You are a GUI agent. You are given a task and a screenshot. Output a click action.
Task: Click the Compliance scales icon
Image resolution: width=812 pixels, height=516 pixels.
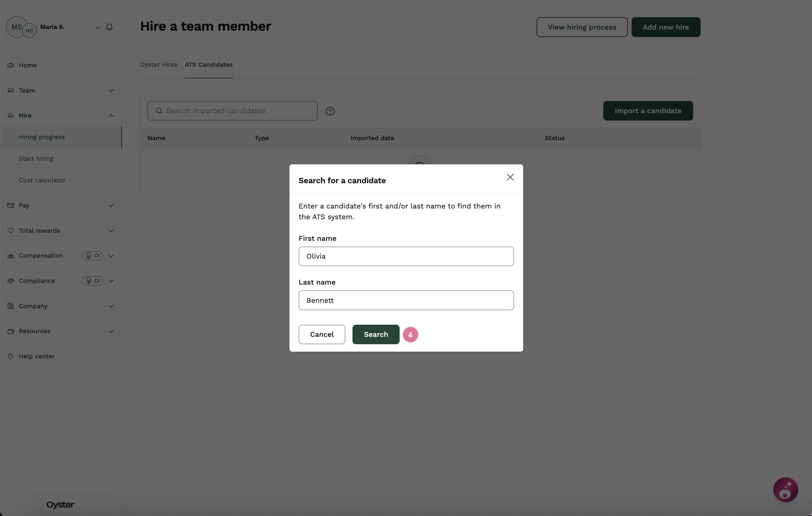11,281
